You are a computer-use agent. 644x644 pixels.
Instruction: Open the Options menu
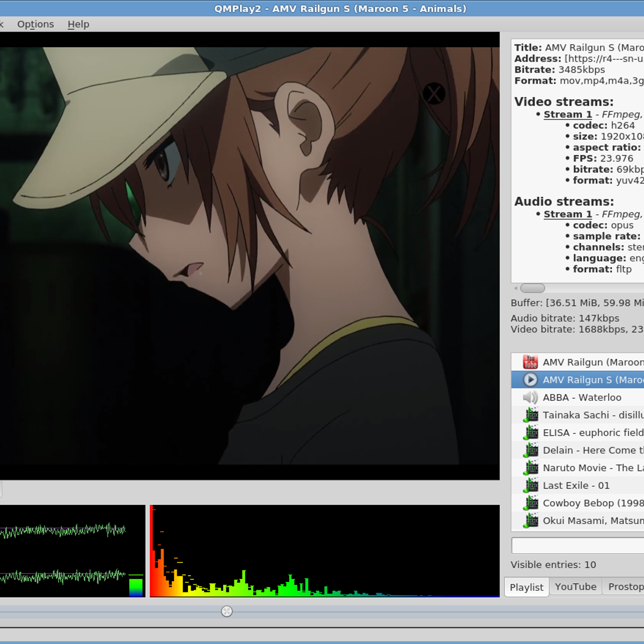click(35, 24)
